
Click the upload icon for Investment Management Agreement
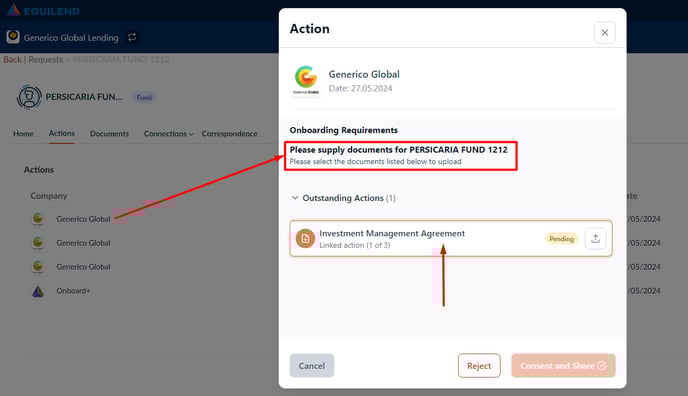pos(595,239)
